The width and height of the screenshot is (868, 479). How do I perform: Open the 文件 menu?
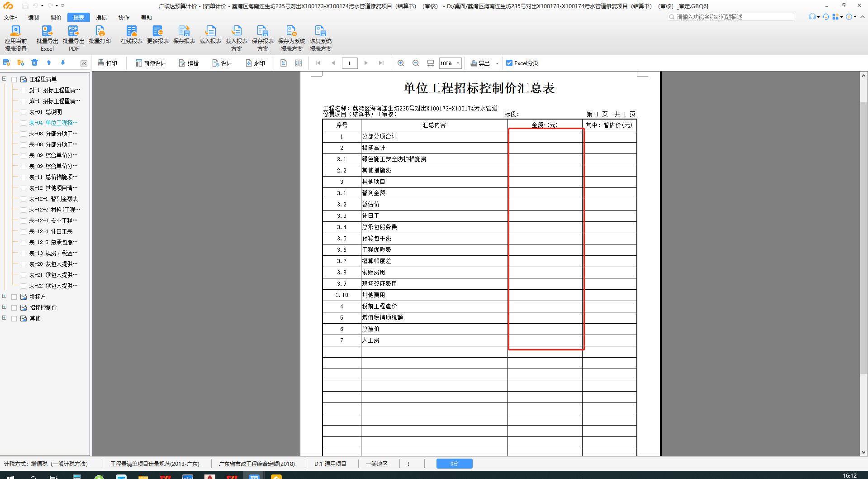click(x=10, y=17)
